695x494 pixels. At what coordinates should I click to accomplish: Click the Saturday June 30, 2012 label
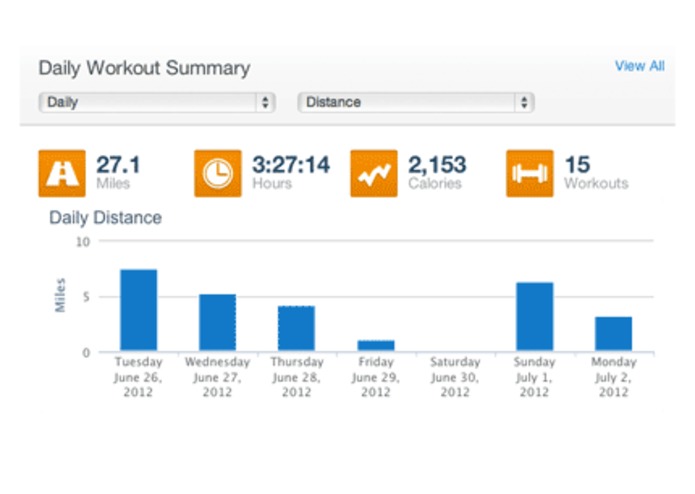click(455, 377)
